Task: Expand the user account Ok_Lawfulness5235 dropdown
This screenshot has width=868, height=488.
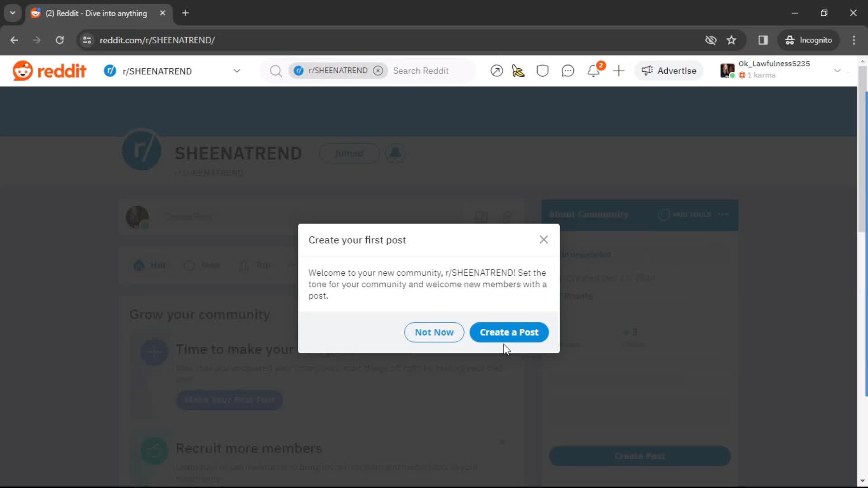Action: (x=838, y=70)
